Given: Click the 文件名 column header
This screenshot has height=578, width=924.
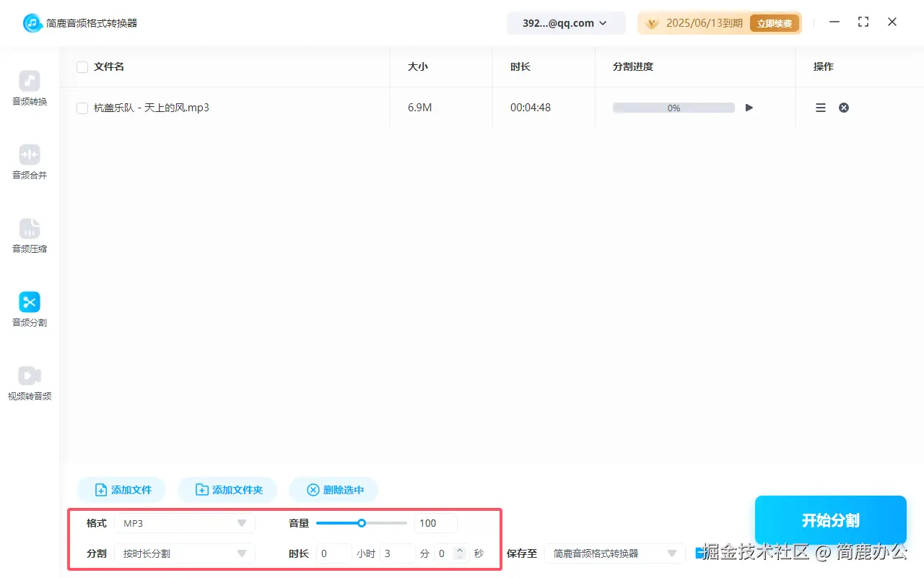Looking at the screenshot, I should coord(109,66).
